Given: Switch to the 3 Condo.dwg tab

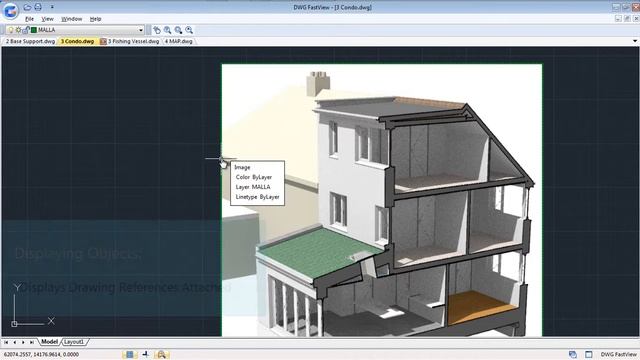Looking at the screenshot, I should [x=78, y=41].
